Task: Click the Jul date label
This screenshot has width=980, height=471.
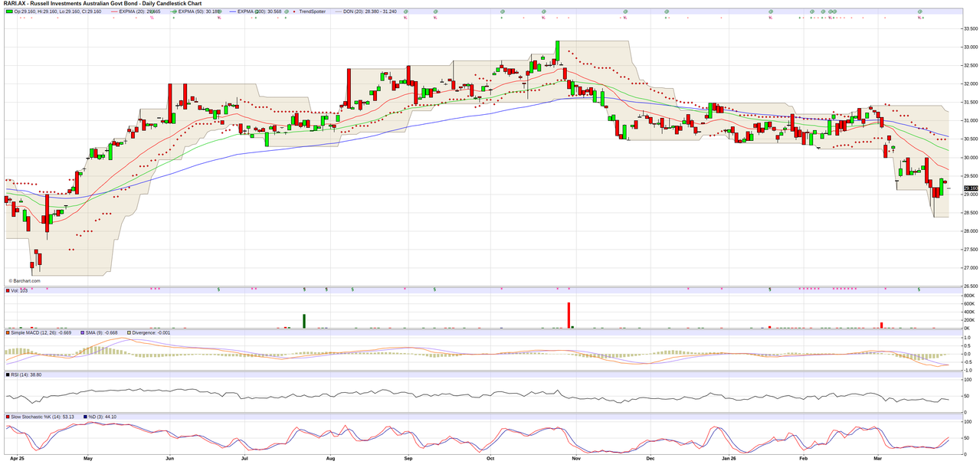Action: pyautogui.click(x=244, y=459)
